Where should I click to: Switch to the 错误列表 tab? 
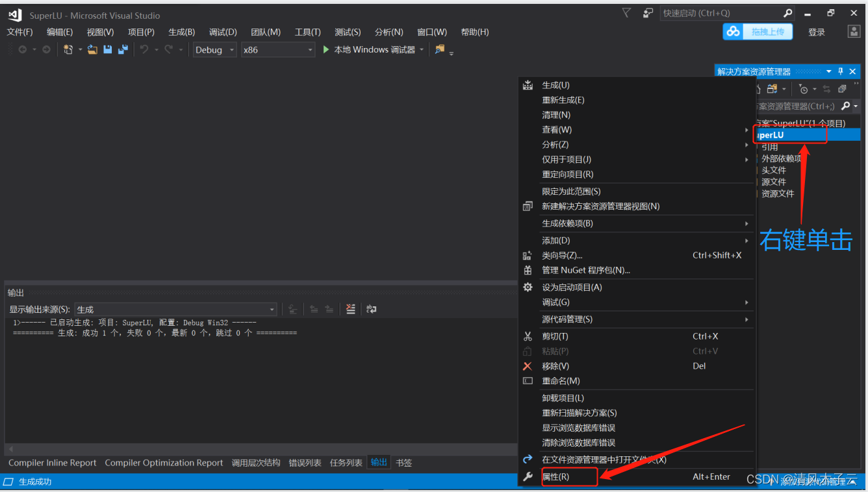pos(305,463)
